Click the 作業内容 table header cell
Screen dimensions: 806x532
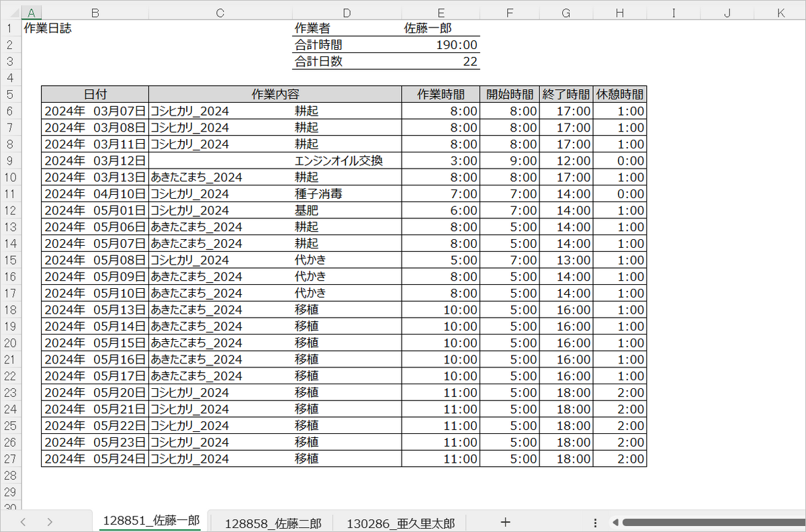[x=275, y=94]
